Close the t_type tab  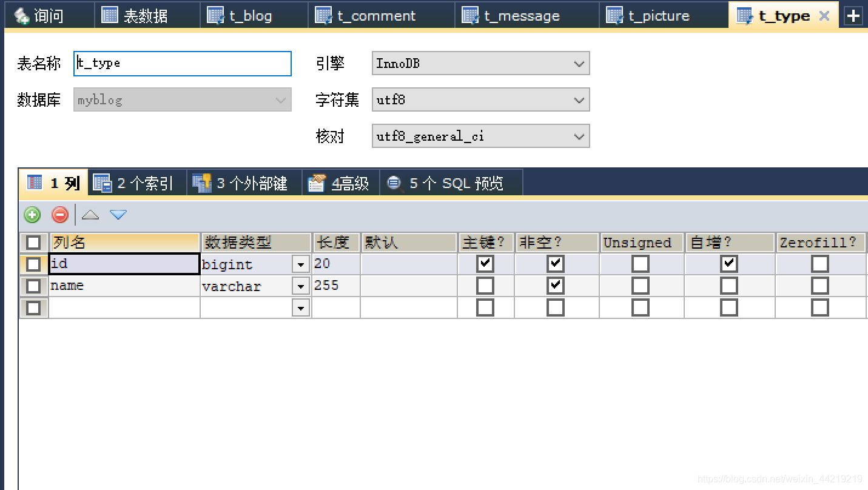pos(824,16)
